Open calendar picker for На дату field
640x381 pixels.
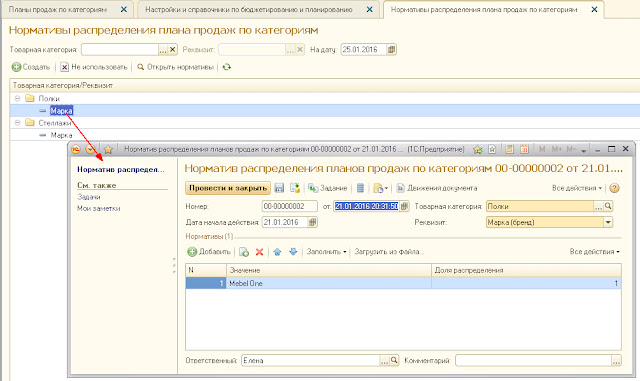pos(391,50)
